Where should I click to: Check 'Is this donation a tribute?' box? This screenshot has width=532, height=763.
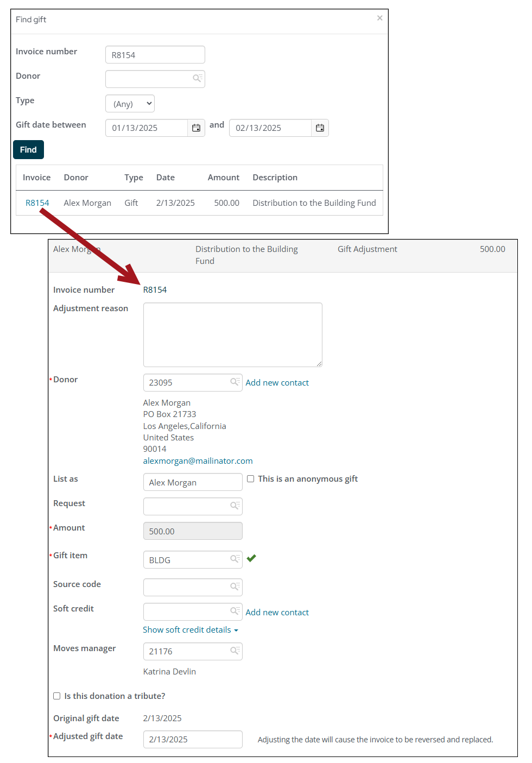pyautogui.click(x=57, y=696)
